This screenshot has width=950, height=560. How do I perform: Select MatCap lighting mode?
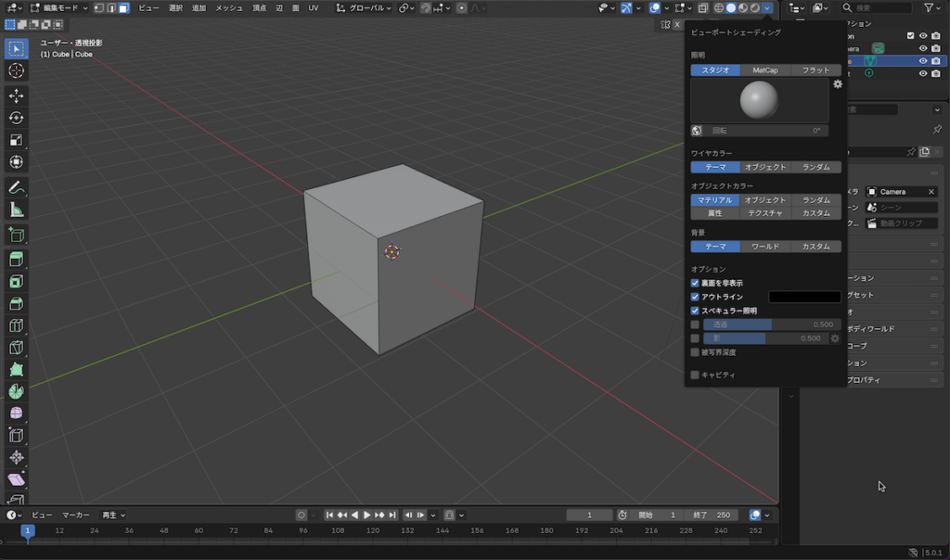coord(765,70)
